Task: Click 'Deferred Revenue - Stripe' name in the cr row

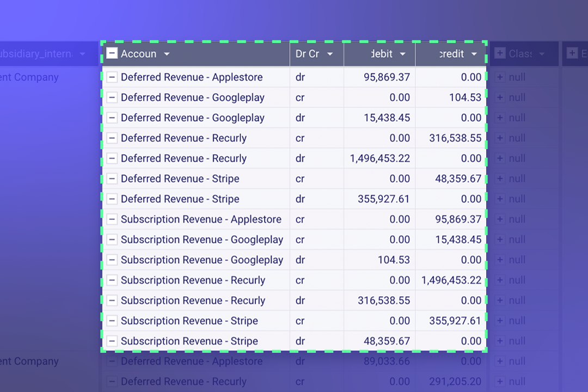Action: pos(180,179)
